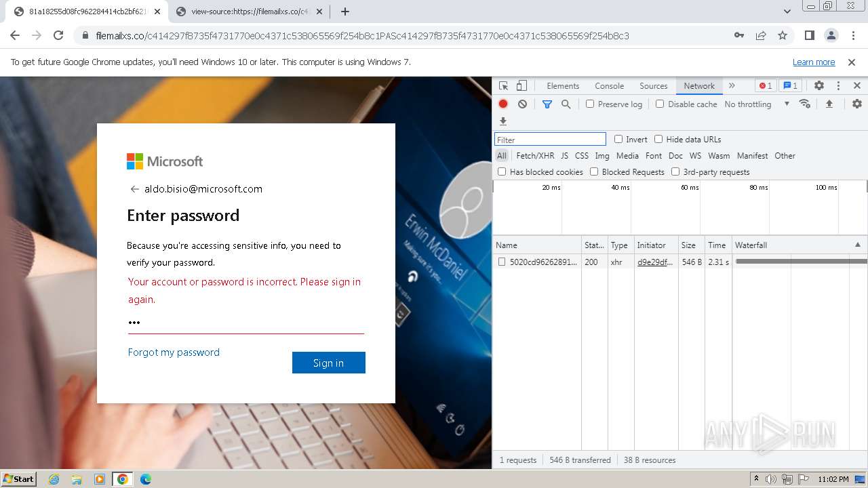Focus the network Filter text box
This screenshot has width=868, height=488.
click(550, 140)
